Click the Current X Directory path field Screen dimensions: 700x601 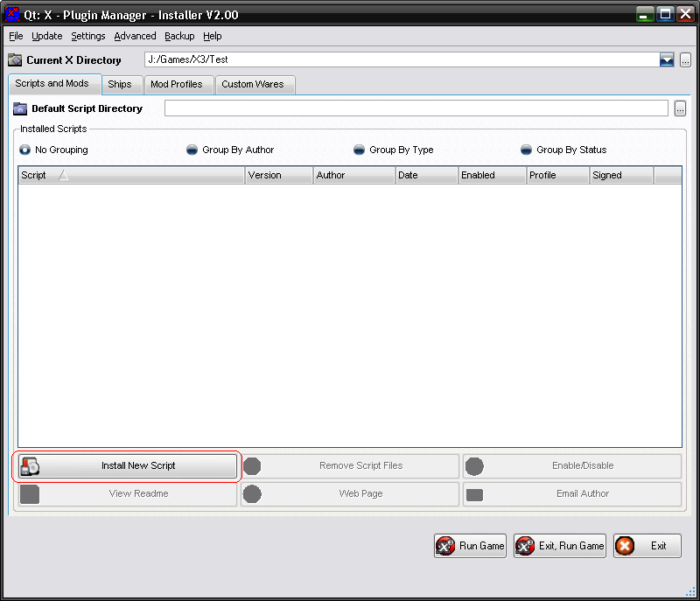402,59
